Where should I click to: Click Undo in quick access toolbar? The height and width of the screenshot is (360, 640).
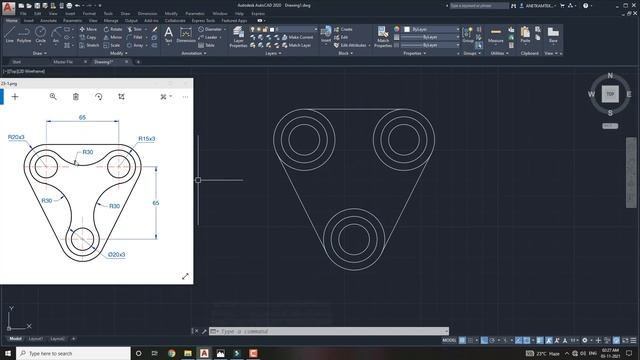click(x=77, y=6)
